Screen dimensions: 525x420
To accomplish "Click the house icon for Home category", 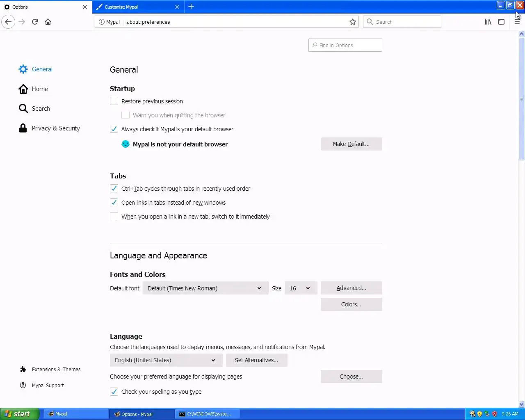I will pos(23,89).
